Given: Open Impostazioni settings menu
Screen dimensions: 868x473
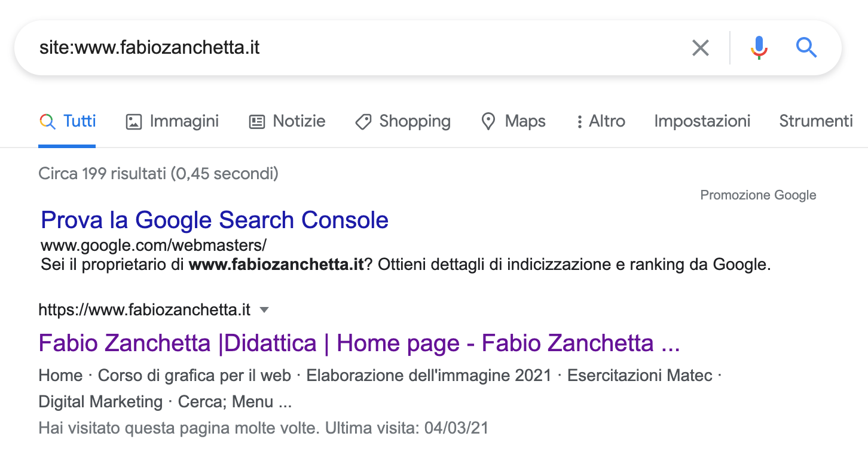Looking at the screenshot, I should point(702,121).
